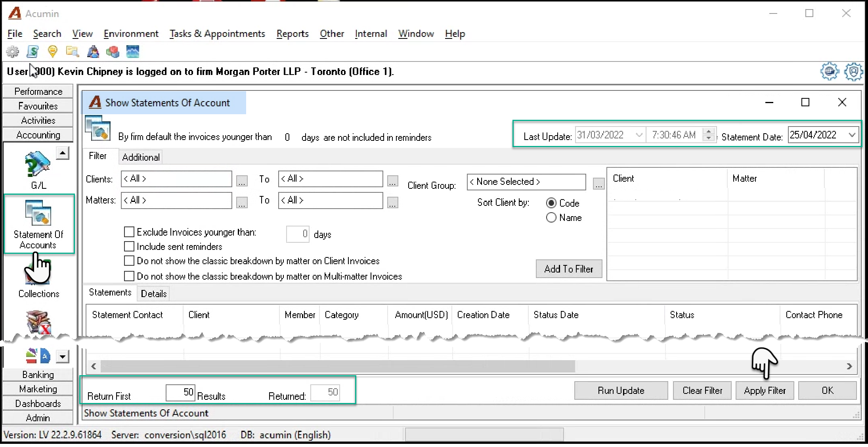The height and width of the screenshot is (447, 868).
Task: Click the right arrow of the horizontal scrollbar
Action: click(849, 366)
